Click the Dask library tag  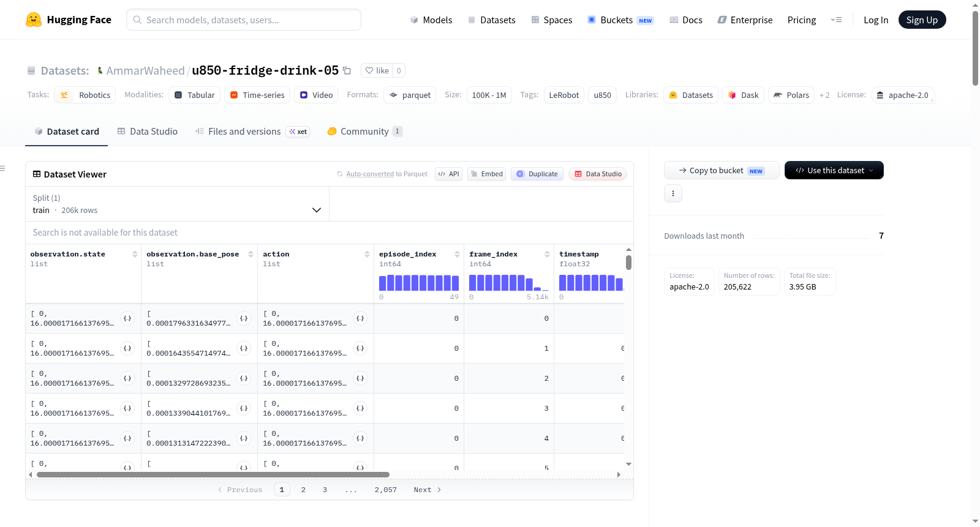pos(743,95)
